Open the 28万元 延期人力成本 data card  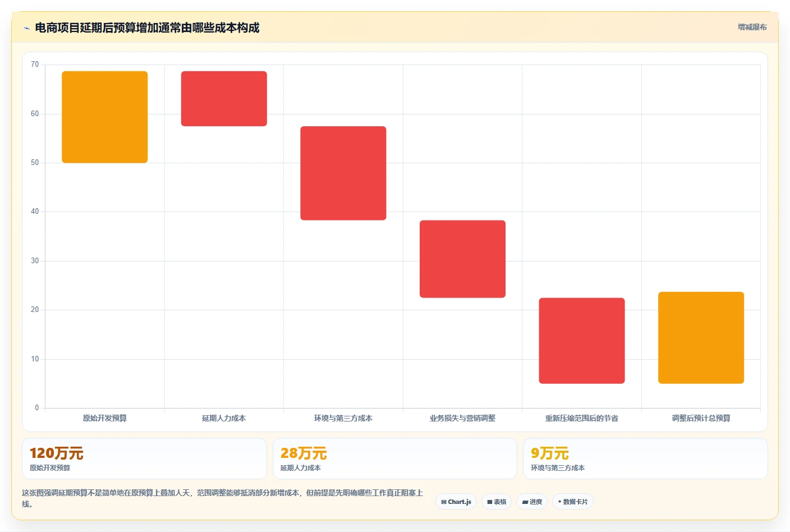(x=394, y=458)
